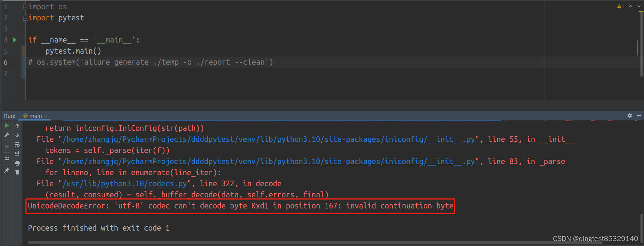This screenshot has width=644, height=246.
Task: Open restore layout icon in Run panel
Action: click(x=7, y=158)
